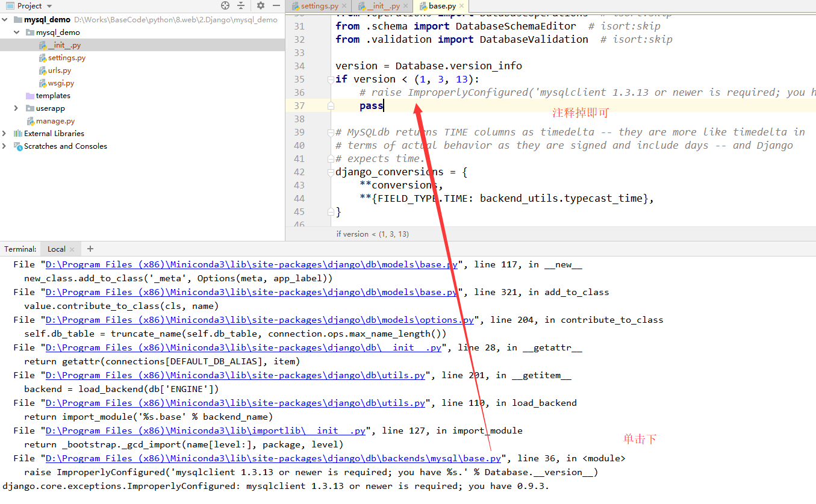Open importlib\__init__.py traceback link
Screen dimensions: 816x504
(x=206, y=431)
